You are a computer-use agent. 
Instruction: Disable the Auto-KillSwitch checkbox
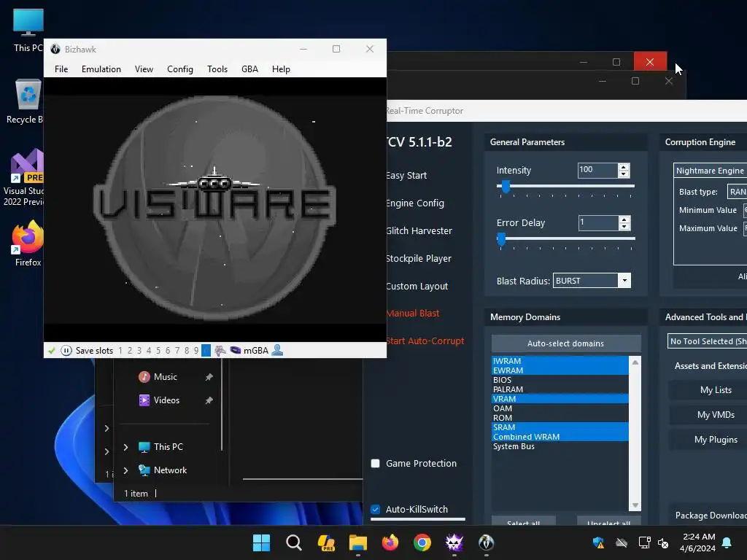(376, 510)
